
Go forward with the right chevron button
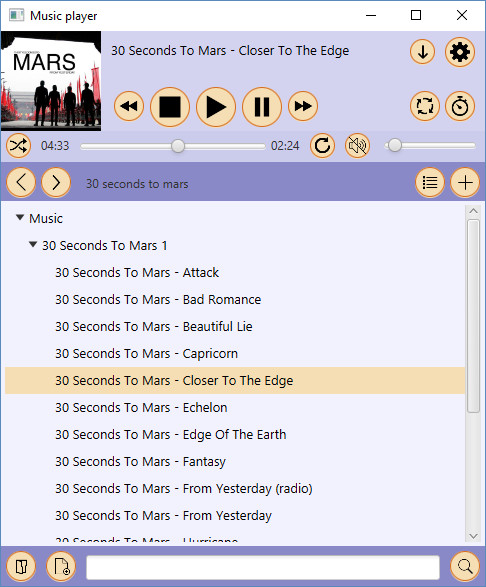(56, 183)
